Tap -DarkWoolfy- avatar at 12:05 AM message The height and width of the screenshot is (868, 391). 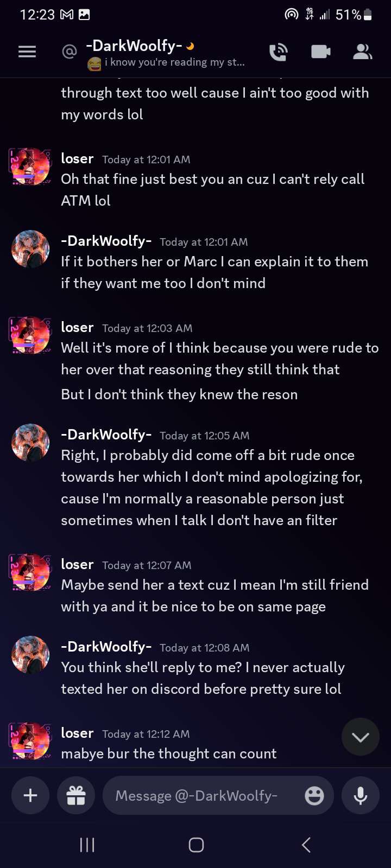tap(30, 443)
